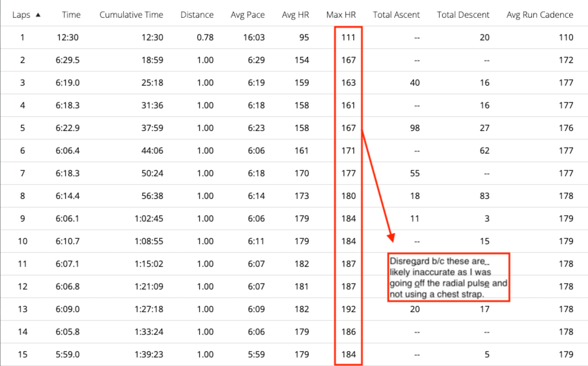Click lap 7 total ascent 55
This screenshot has height=366, width=588.
[415, 173]
